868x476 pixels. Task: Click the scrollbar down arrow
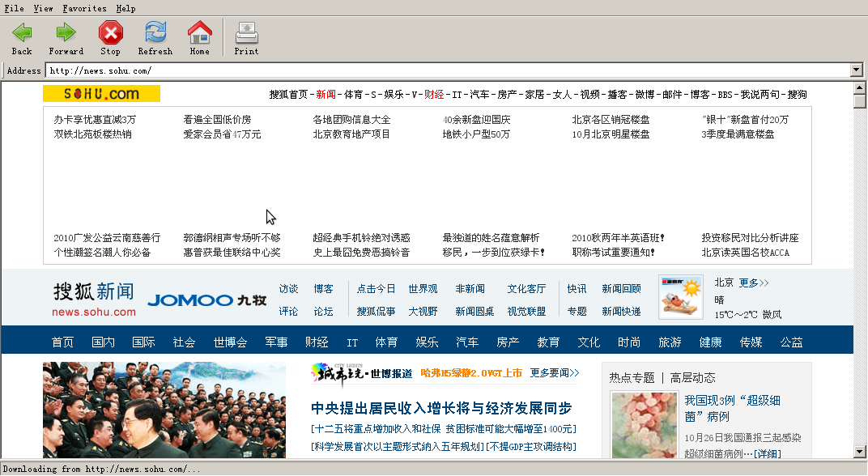click(859, 452)
